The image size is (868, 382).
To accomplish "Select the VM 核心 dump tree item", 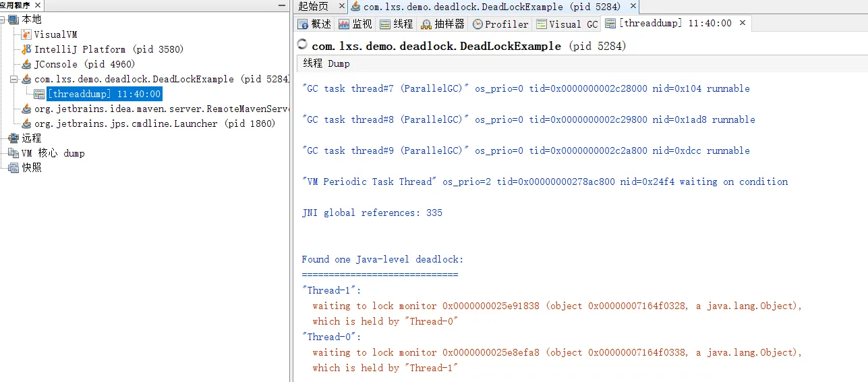I will pos(53,153).
